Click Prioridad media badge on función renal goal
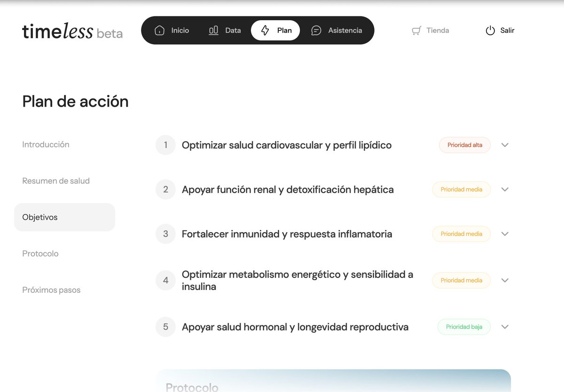Image resolution: width=564 pixels, height=392 pixels. [x=462, y=189]
